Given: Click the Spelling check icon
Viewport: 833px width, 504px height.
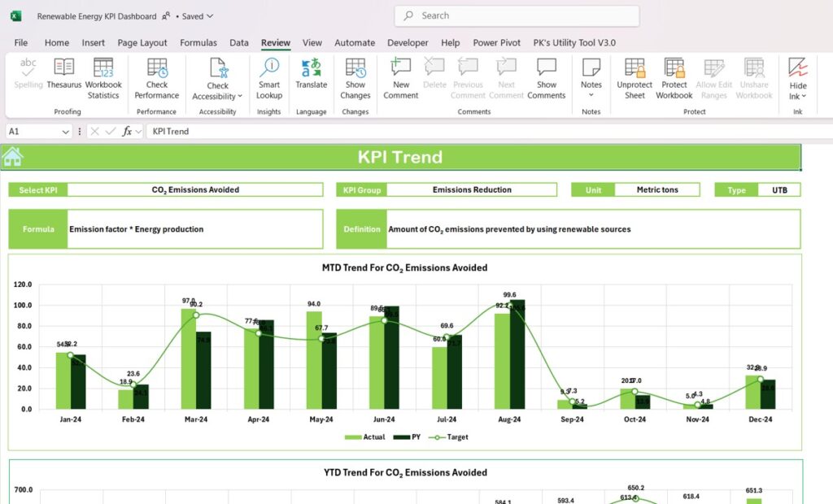Looking at the screenshot, I should tap(28, 67).
